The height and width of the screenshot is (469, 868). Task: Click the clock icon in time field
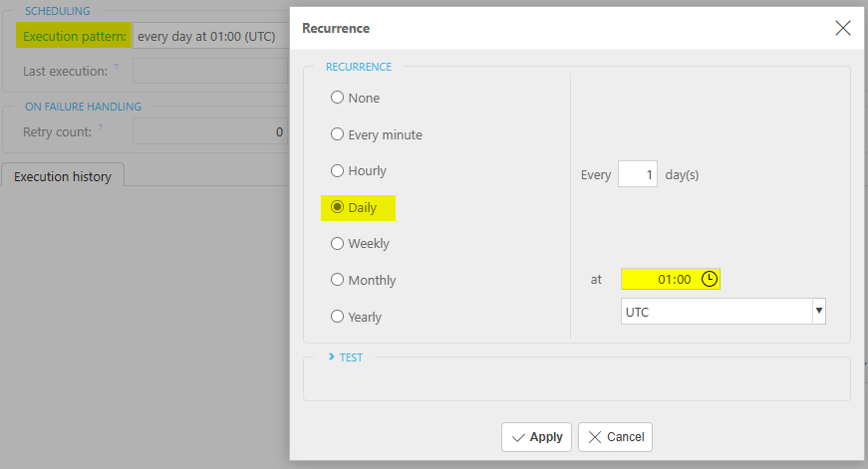coord(709,280)
